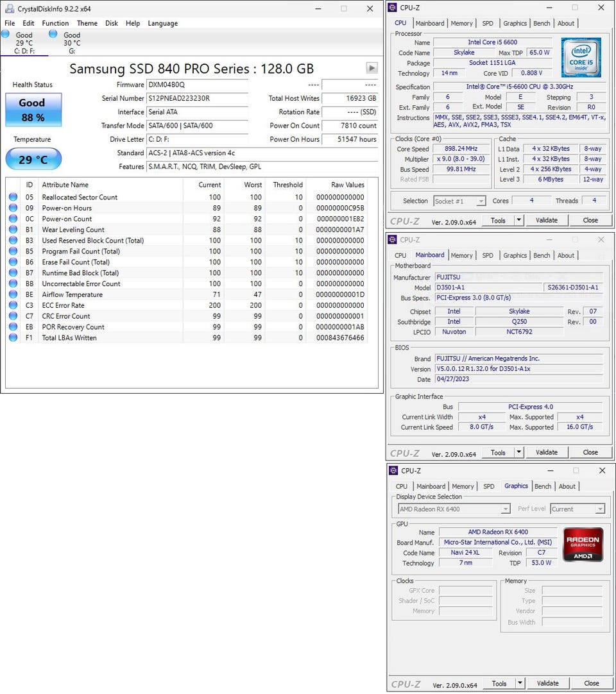Click the Intel Core i5 logo in CPU-Z
The height and width of the screenshot is (694, 616).
tap(581, 58)
